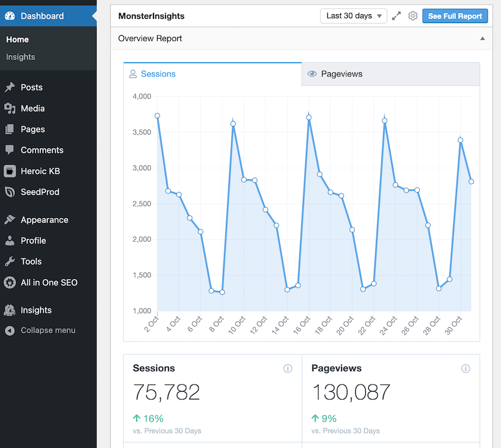Click the Appearance paintbrush icon
Viewport: 501px width, 448px height.
(x=10, y=220)
